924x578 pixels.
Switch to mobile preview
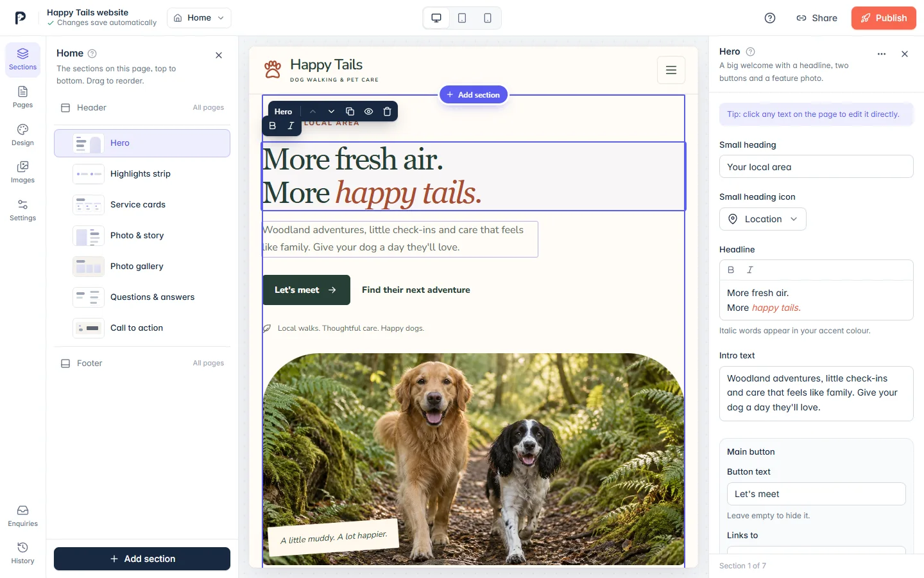pos(488,18)
